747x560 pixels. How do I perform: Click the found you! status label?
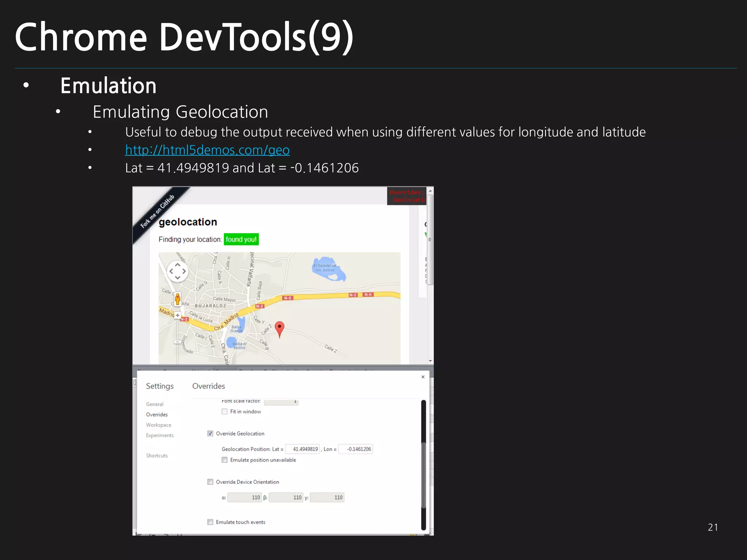pyautogui.click(x=241, y=240)
